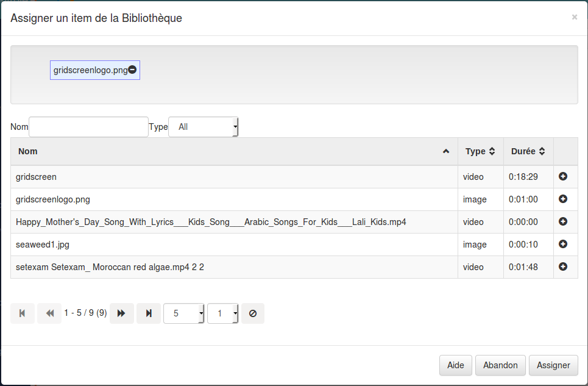Image resolution: width=588 pixels, height=386 pixels.
Task: Go to previous page via rewind icon
Action: coord(49,313)
